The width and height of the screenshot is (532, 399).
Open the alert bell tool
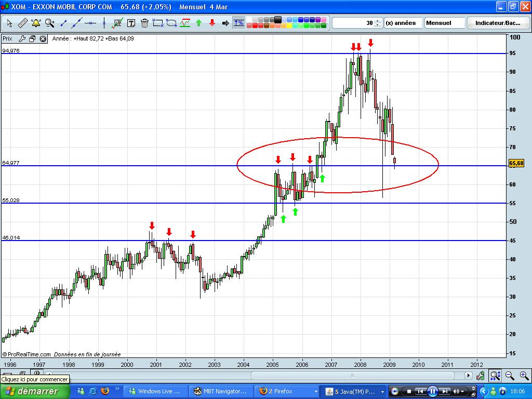36,23
